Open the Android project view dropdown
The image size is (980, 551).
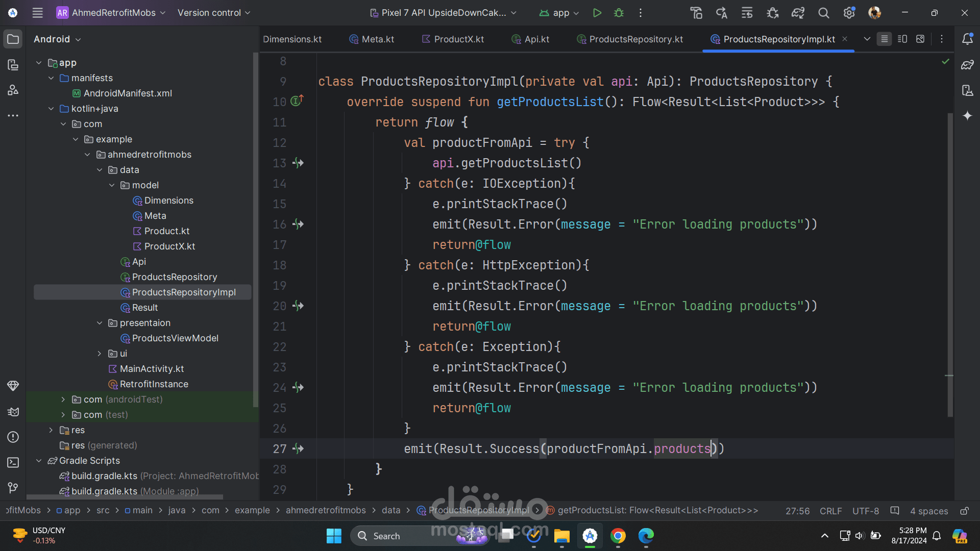coord(57,39)
